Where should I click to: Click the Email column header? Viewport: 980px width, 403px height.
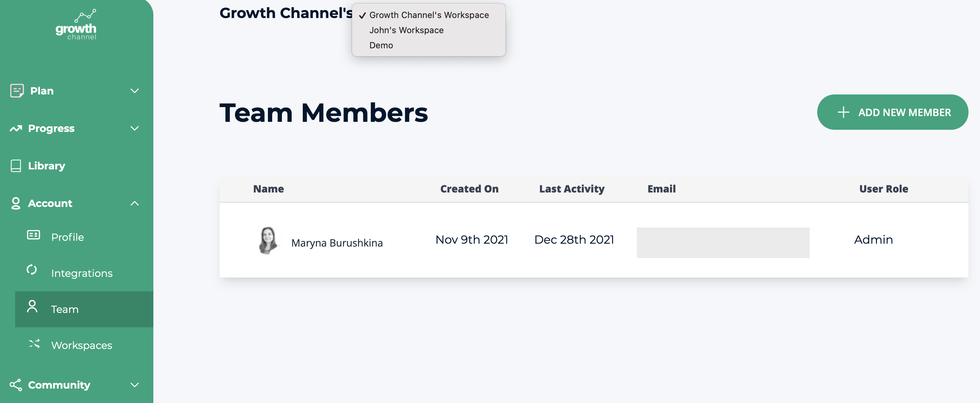[x=661, y=189]
